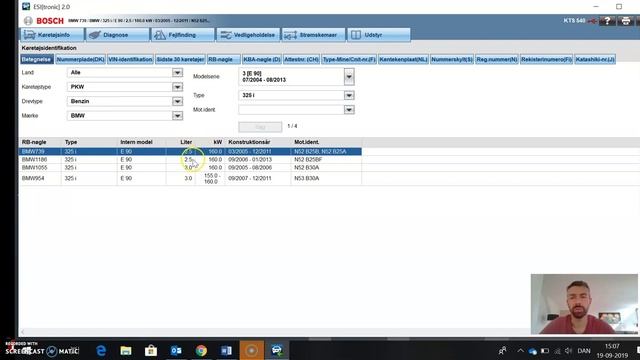Expand the Modelserie dropdown 3 [E 90]
Viewport: 640px width, 360px height.
tap(349, 77)
